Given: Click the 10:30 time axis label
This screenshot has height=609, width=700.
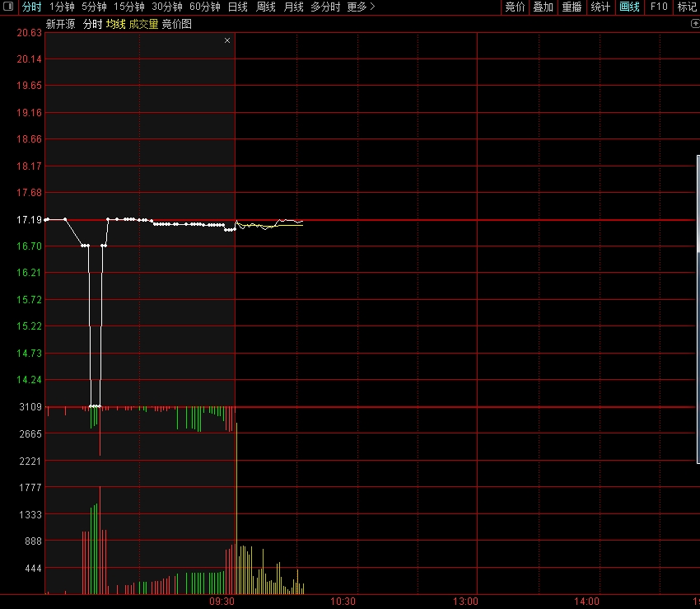Looking at the screenshot, I should 343,602.
